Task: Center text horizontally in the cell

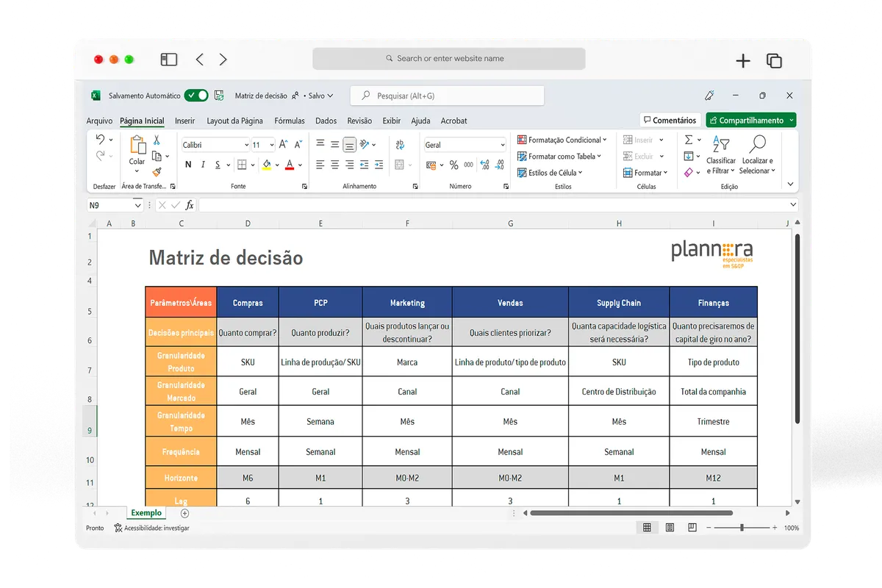Action: (x=334, y=165)
